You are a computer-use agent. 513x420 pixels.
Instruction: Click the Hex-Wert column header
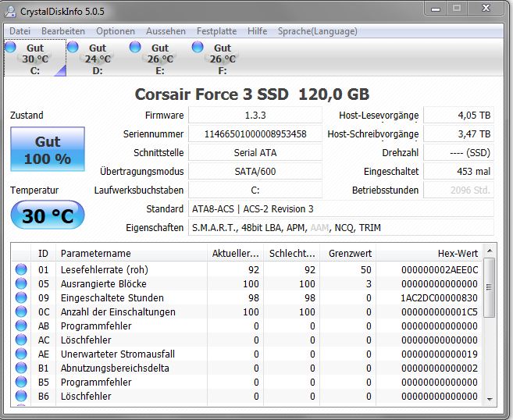429,253
